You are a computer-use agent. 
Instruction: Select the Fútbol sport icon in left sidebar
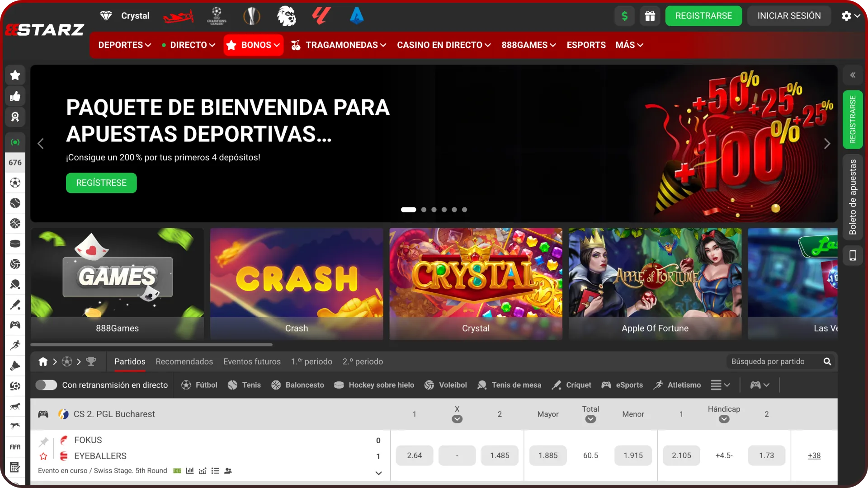coord(15,183)
